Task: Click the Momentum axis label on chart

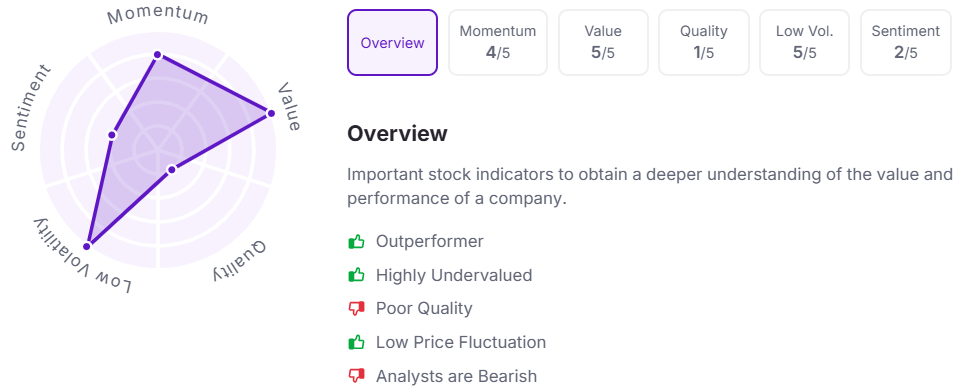Action: pyautogui.click(x=158, y=15)
